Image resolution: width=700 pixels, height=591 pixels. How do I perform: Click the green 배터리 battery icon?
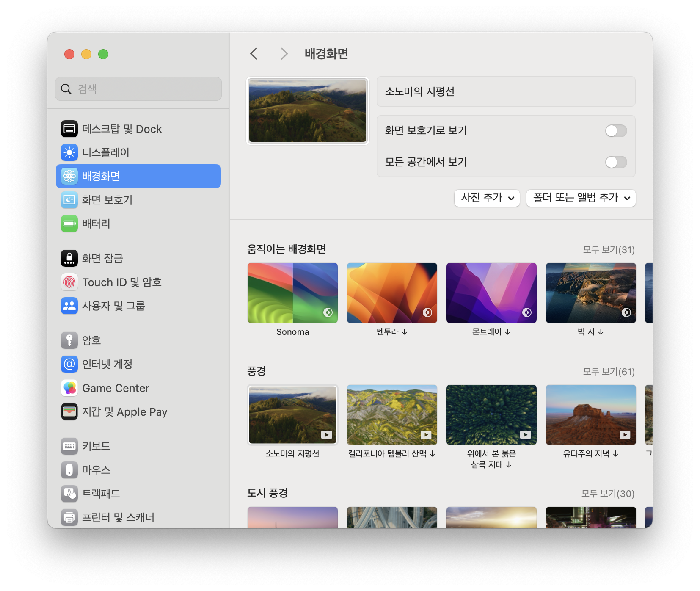click(69, 224)
